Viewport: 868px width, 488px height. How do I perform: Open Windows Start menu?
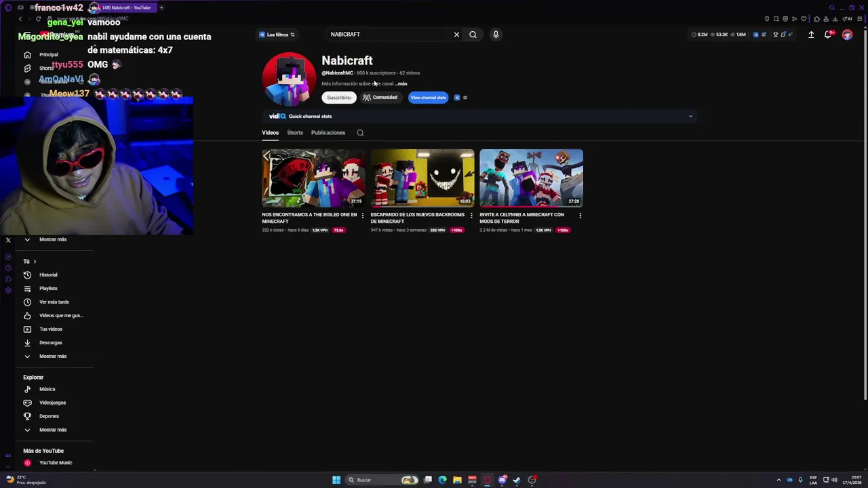(336, 480)
